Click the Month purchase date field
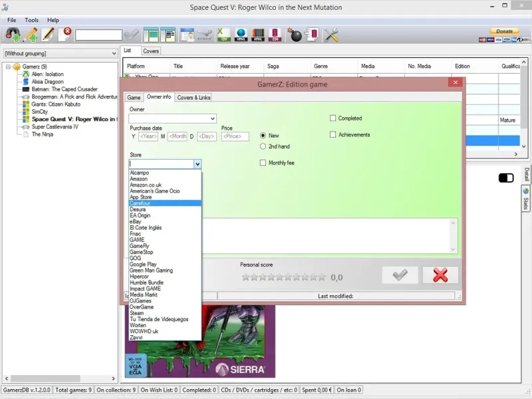 177,136
